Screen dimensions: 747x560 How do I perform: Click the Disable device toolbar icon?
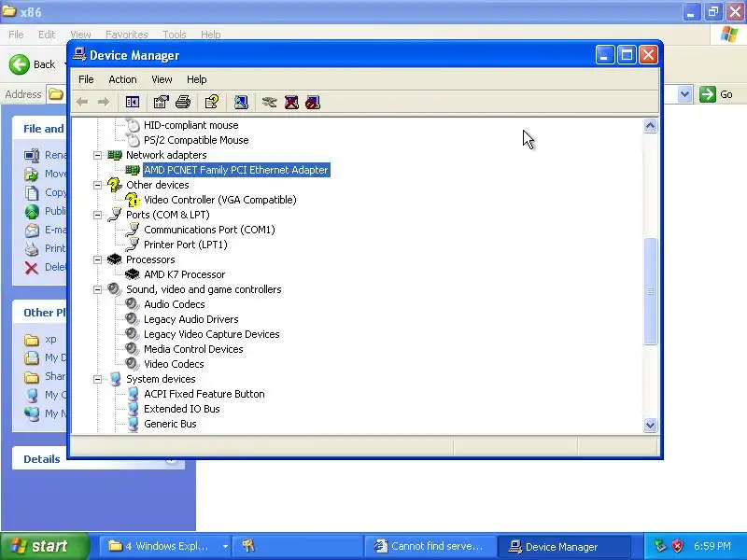[313, 102]
